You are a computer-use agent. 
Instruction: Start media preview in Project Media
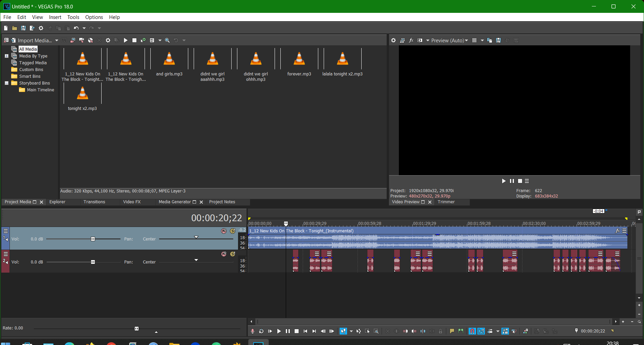click(x=126, y=40)
